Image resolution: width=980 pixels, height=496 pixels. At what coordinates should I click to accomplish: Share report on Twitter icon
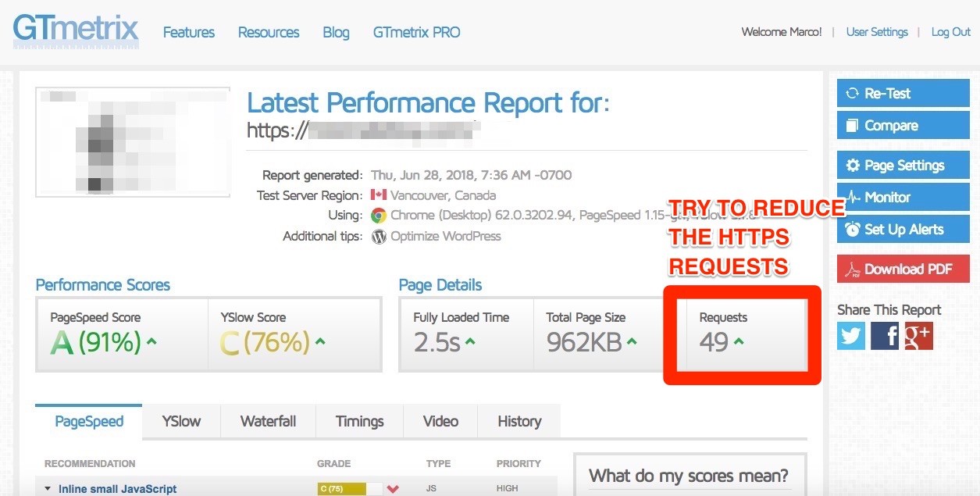[851, 336]
